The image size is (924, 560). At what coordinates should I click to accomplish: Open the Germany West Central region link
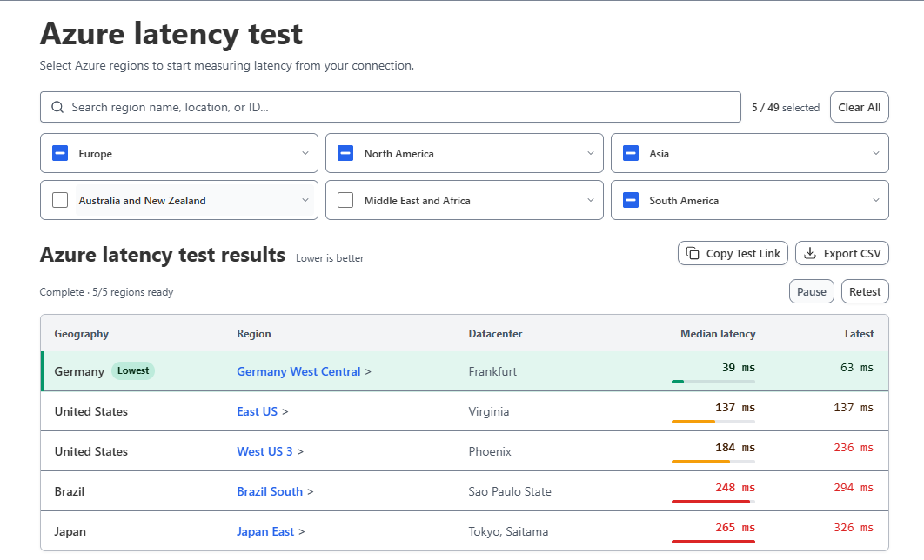click(298, 371)
